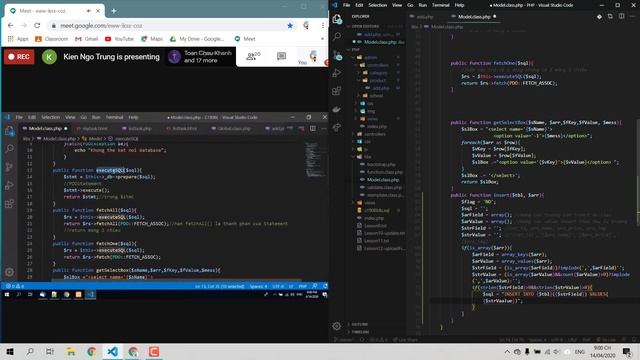This screenshot has width=640, height=360.
Task: Select the You self-view thumbnail in Meet
Action: click(x=313, y=57)
